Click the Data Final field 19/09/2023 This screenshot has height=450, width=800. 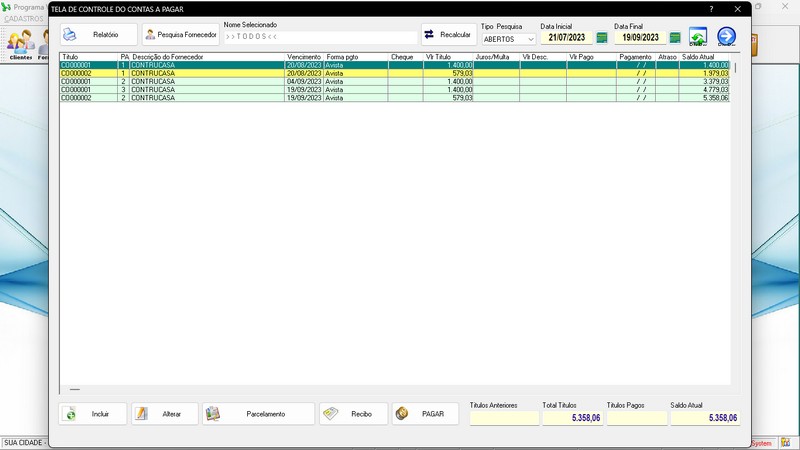point(640,38)
